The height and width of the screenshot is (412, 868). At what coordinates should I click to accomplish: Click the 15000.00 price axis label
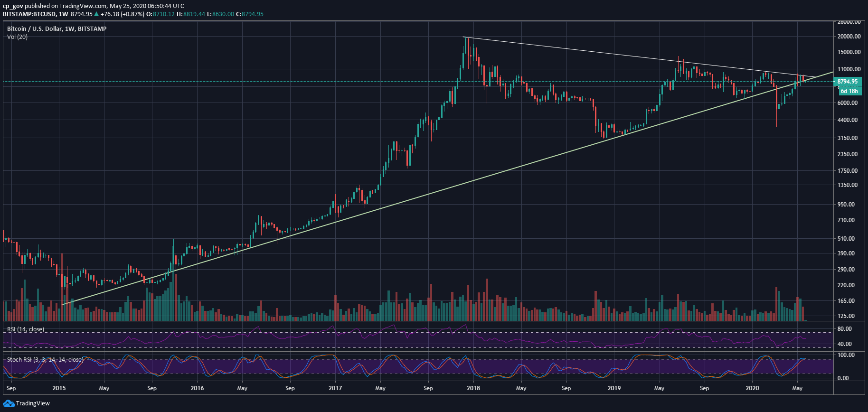pyautogui.click(x=849, y=52)
